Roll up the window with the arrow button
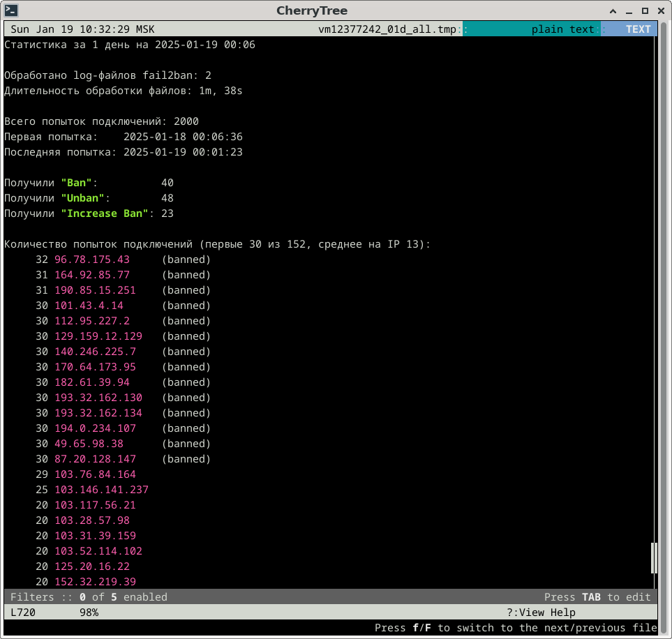 (612, 10)
